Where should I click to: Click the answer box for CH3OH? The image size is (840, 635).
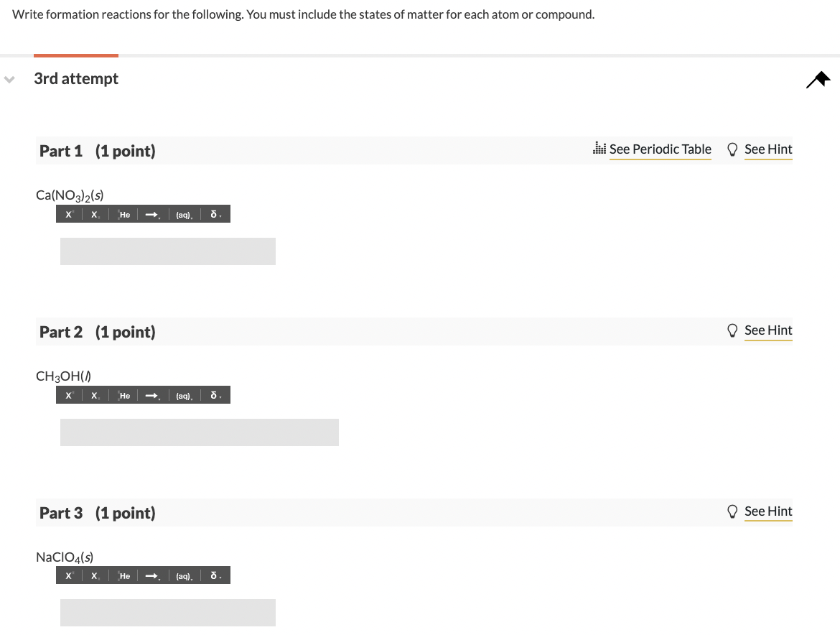(199, 432)
